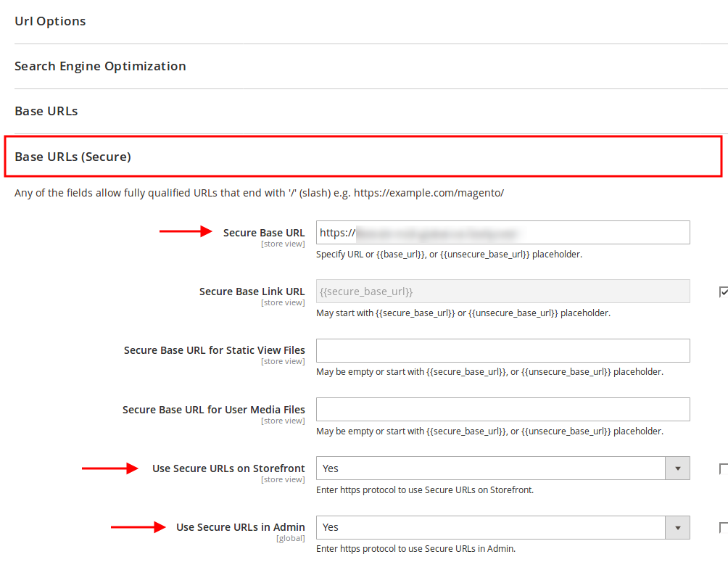Open the Use Secure URLs in Admin dropdown
Viewport: 728px width, 562px height.
pos(491,527)
